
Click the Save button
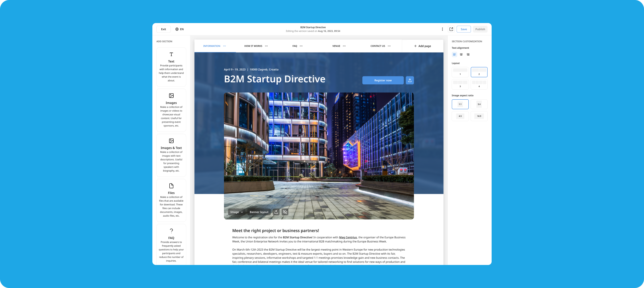click(463, 29)
